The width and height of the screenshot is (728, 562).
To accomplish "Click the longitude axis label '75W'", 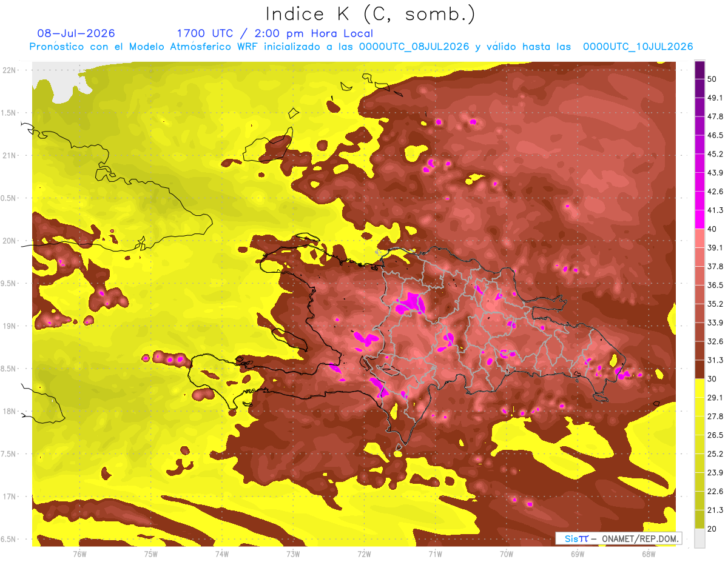I will pyautogui.click(x=151, y=554).
